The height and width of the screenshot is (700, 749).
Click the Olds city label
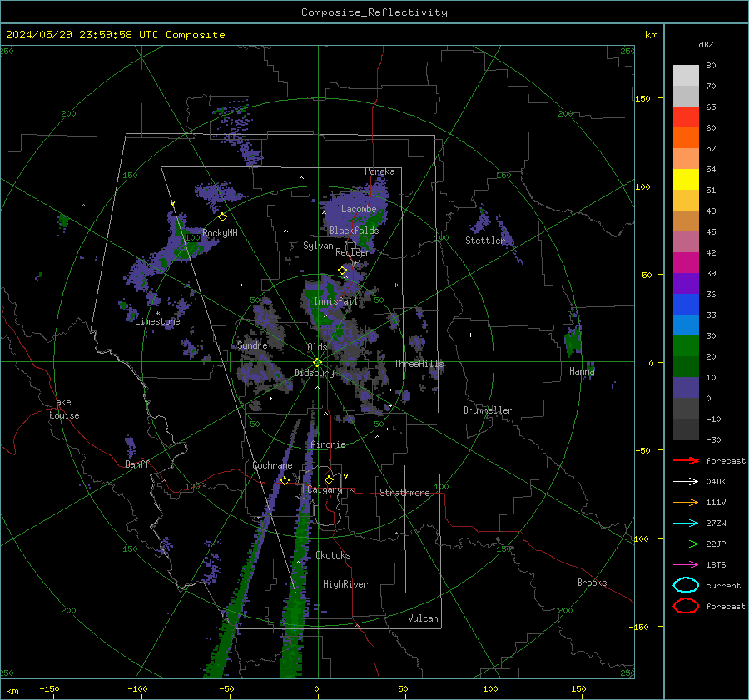[x=317, y=347]
